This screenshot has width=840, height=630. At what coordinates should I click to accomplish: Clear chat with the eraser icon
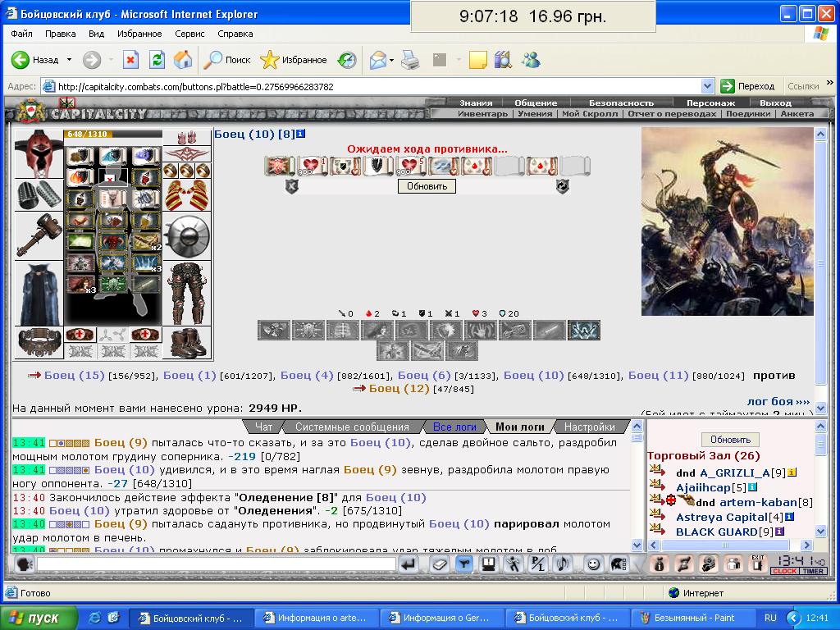440,564
